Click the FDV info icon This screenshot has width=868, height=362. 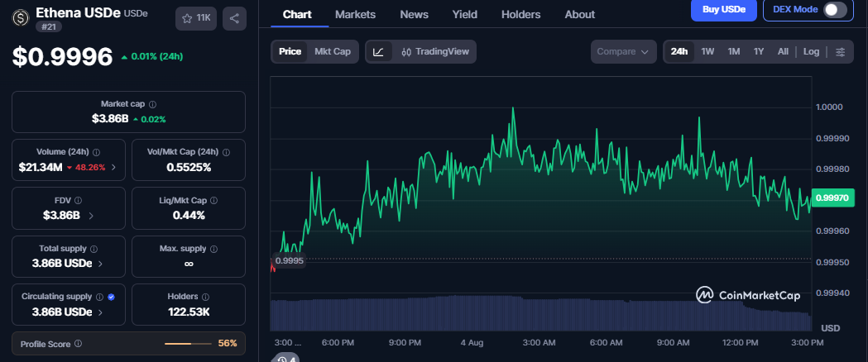pos(78,200)
